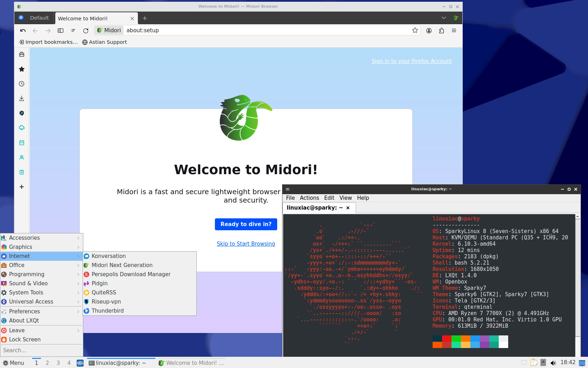Toggle the sidebar panel icon in toolbar
The image size is (588, 368).
[x=61, y=30]
